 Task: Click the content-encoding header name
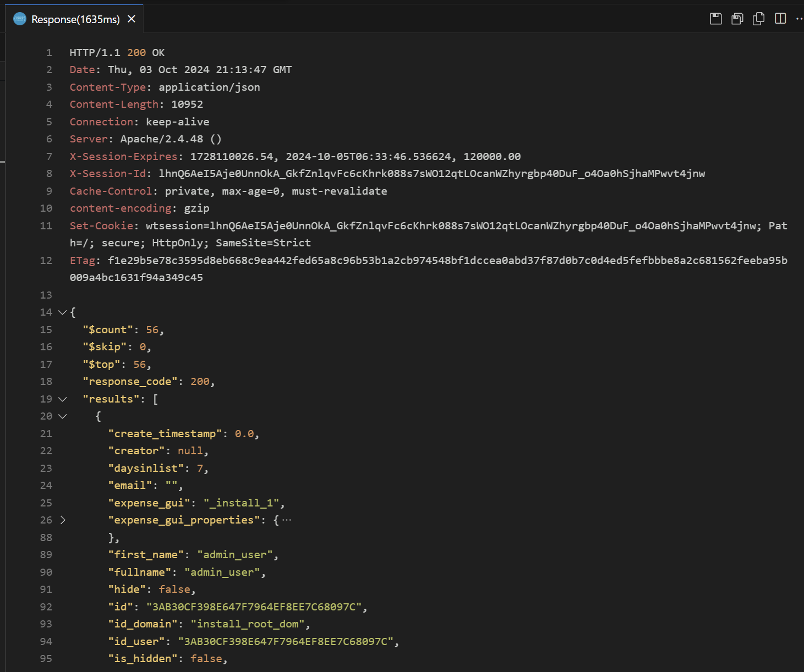(x=121, y=208)
